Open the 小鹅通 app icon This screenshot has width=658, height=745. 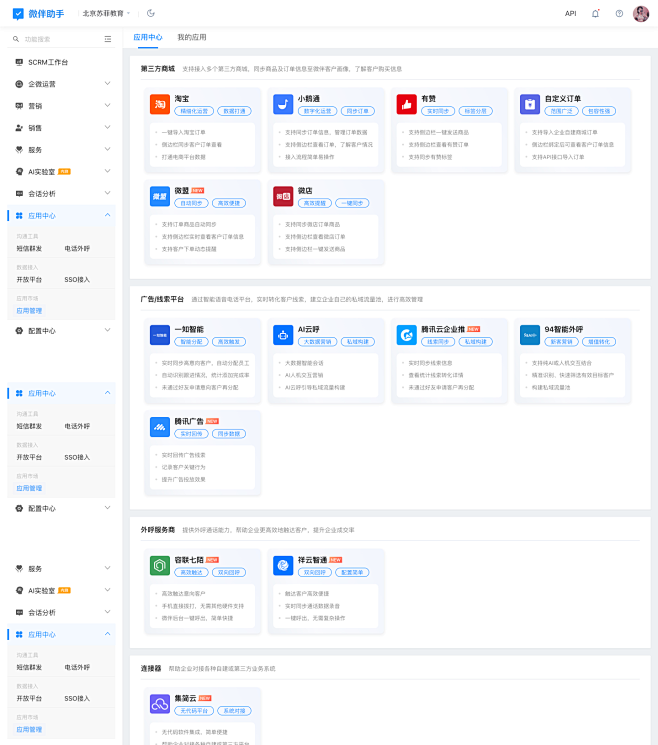tap(283, 105)
